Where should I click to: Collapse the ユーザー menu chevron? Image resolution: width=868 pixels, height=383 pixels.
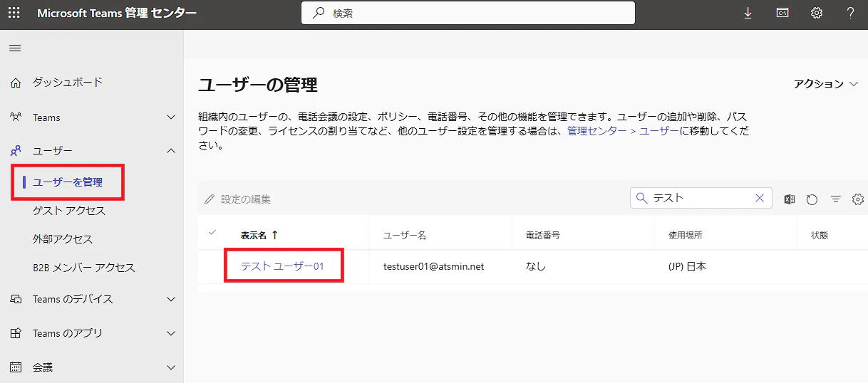coord(171,151)
